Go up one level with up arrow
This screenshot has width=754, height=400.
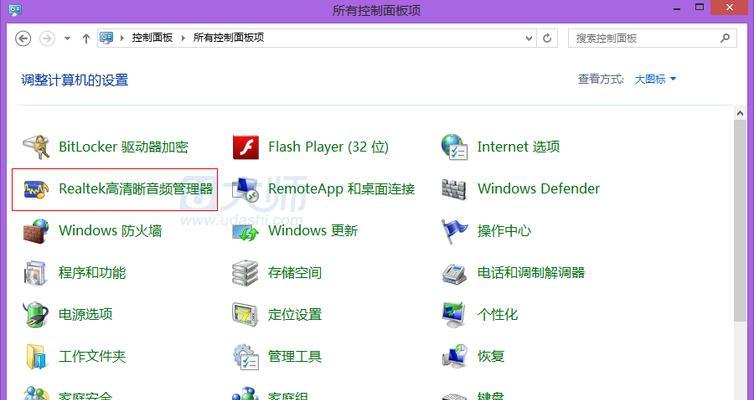[x=86, y=38]
